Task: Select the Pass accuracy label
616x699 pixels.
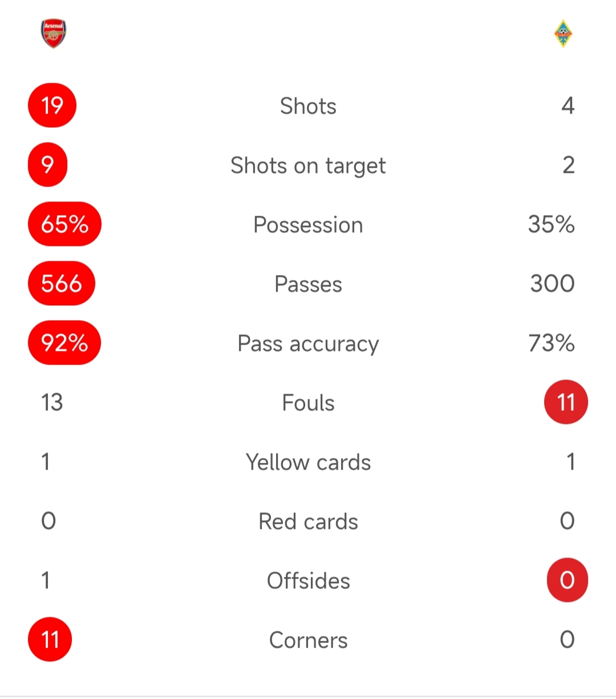Action: click(x=308, y=344)
